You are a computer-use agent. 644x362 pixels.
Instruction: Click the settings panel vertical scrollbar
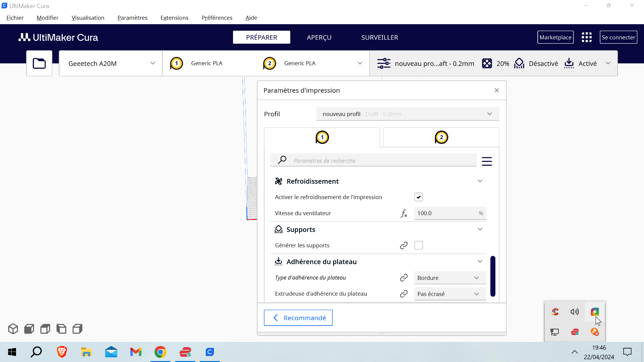click(x=493, y=276)
